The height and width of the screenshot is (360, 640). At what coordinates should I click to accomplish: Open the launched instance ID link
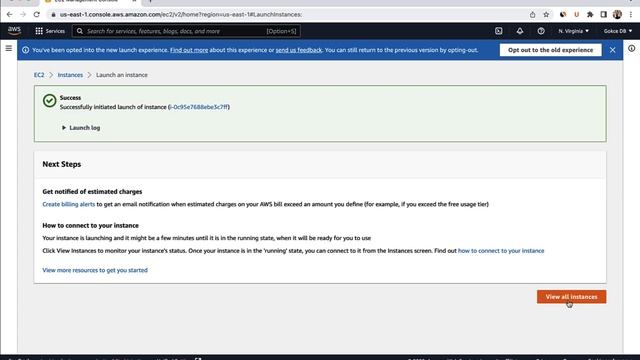tap(199, 107)
